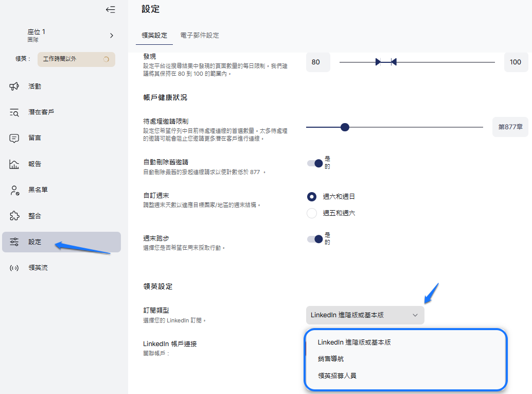Viewport: 532px width, 394px height.
Task: Switch to the 電子郵件設定 tab
Action: (200, 36)
